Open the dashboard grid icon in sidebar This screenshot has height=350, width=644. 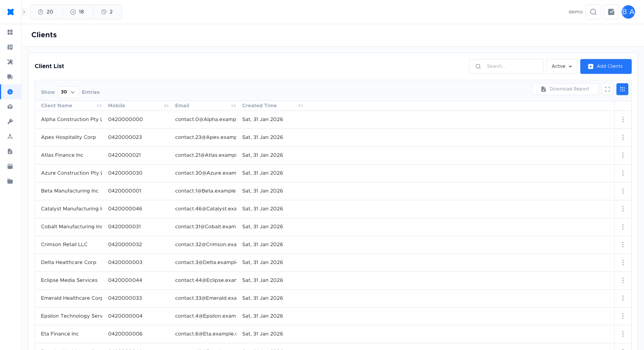click(x=10, y=32)
